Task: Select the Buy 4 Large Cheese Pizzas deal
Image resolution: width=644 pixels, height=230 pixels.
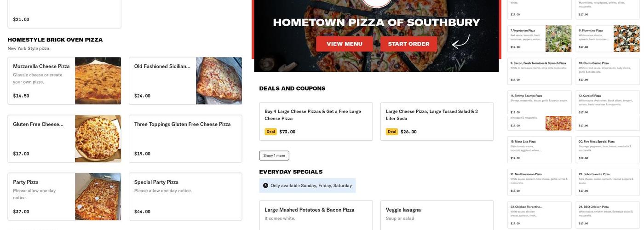Action: [x=316, y=121]
